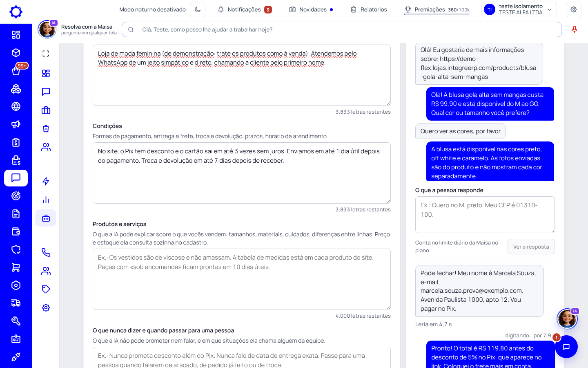The width and height of the screenshot is (588, 368).
Task: Open the wallet icon in blue sidebar
Action: point(16,231)
